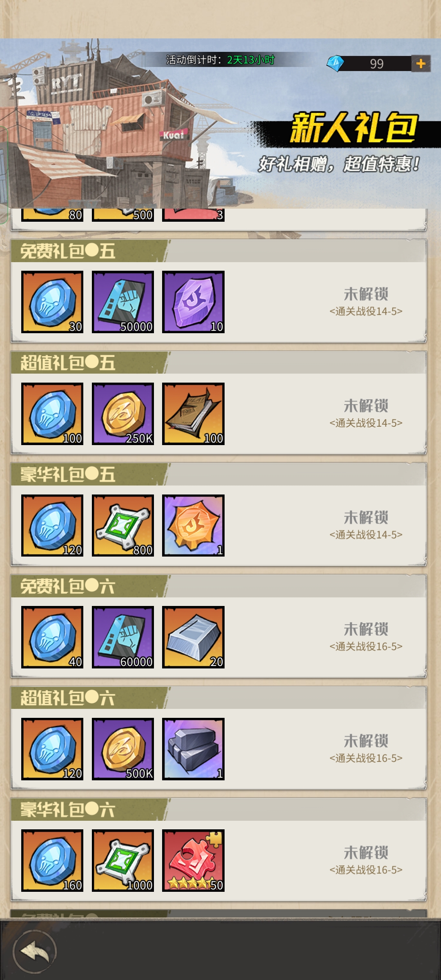
Task: Tap the back arrow button
Action: pyautogui.click(x=35, y=951)
